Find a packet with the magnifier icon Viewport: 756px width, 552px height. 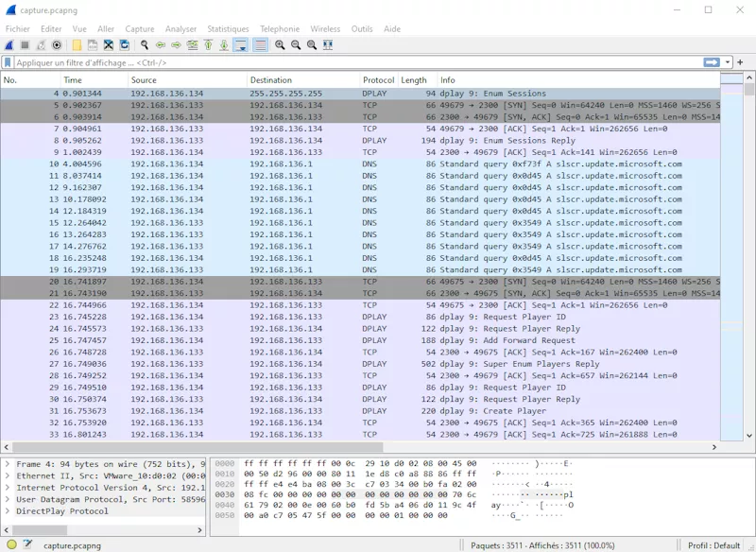[x=145, y=45]
